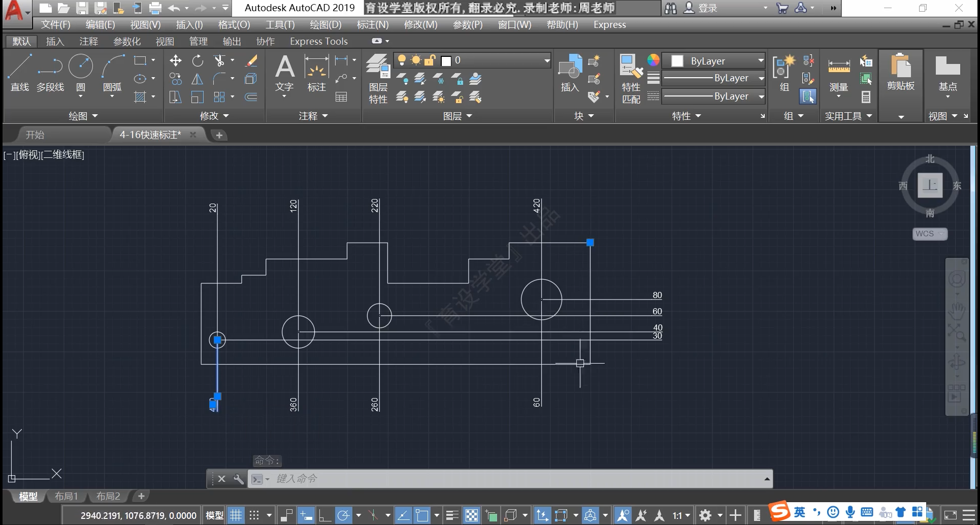Click the blue grip at upper right
This screenshot has width=980, height=525.
590,243
